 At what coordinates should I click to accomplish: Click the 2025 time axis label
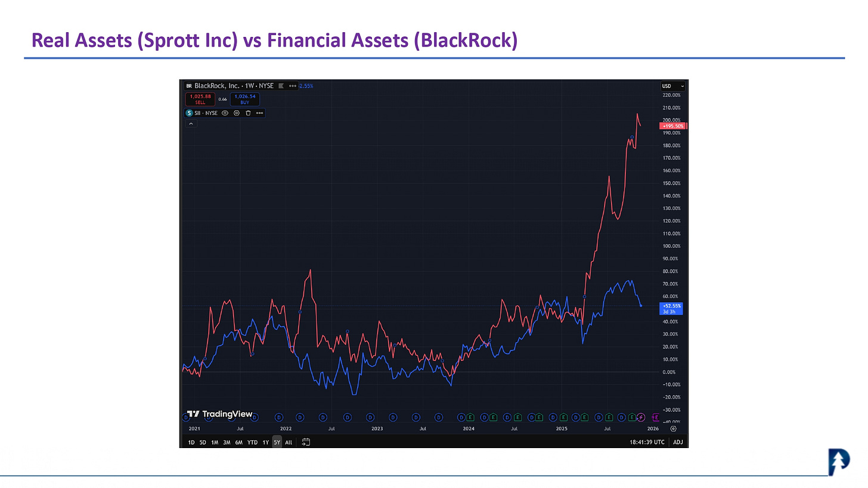pyautogui.click(x=561, y=428)
